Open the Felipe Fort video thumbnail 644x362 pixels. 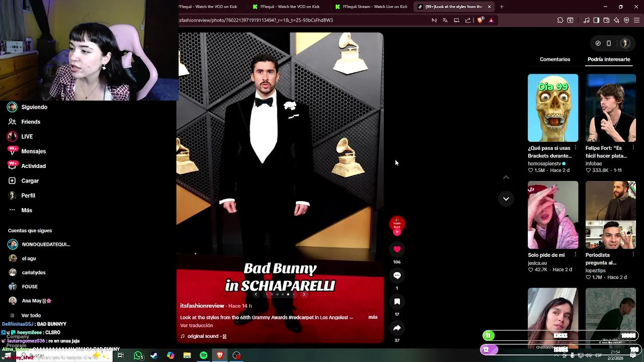(x=611, y=108)
